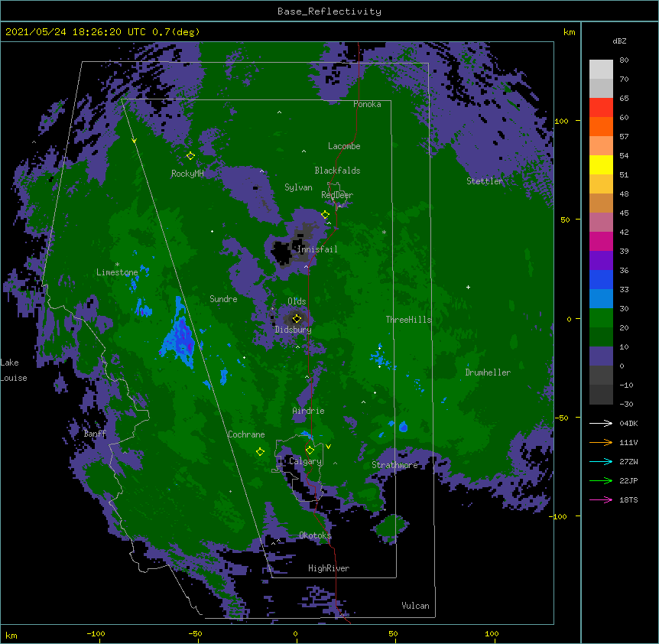659x644 pixels.
Task: Click the Sundre town label
Action: (223, 299)
